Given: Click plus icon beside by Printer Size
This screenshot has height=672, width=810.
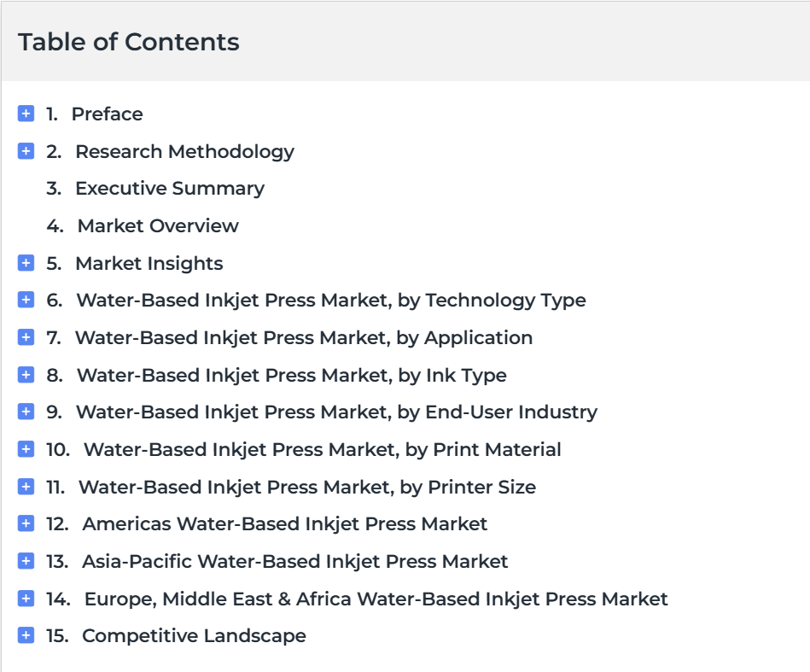Looking at the screenshot, I should pyautogui.click(x=26, y=487).
